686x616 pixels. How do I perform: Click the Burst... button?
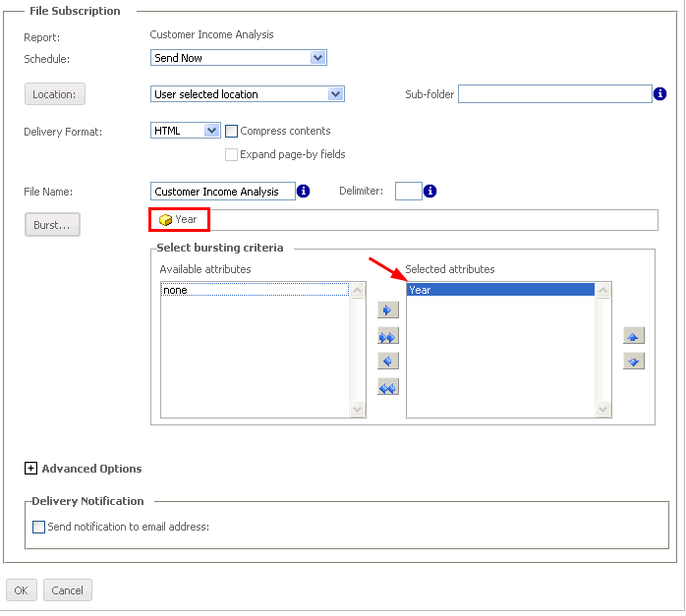click(52, 225)
